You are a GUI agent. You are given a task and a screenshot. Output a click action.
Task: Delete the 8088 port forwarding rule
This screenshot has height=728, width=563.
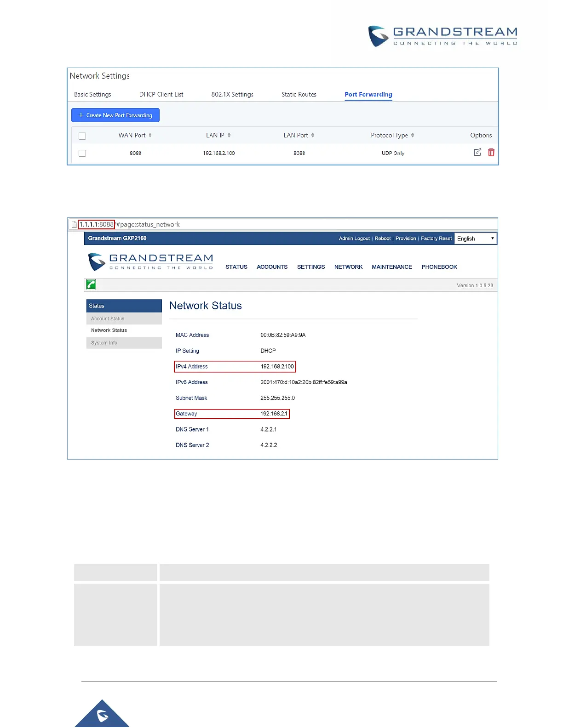[491, 153]
